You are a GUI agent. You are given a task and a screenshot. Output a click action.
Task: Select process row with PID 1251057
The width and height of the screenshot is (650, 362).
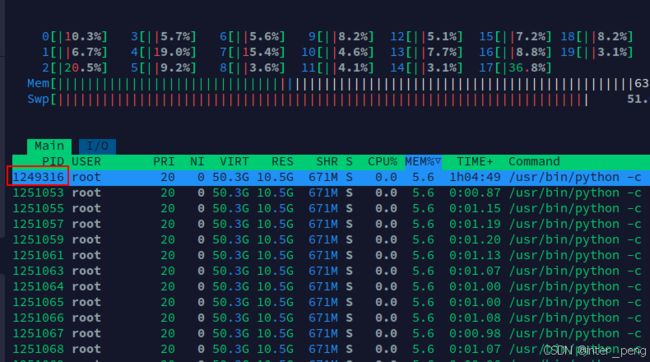pyautogui.click(x=331, y=224)
